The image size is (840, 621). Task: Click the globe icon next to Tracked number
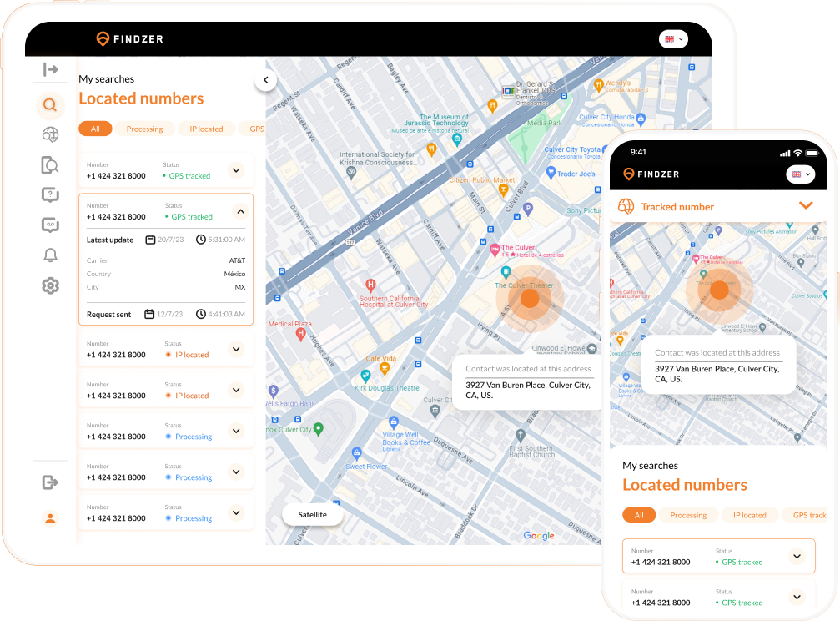626,206
